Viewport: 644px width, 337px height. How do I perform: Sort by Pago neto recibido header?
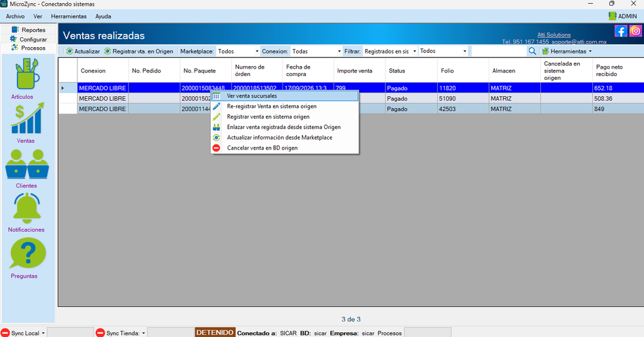coord(618,70)
